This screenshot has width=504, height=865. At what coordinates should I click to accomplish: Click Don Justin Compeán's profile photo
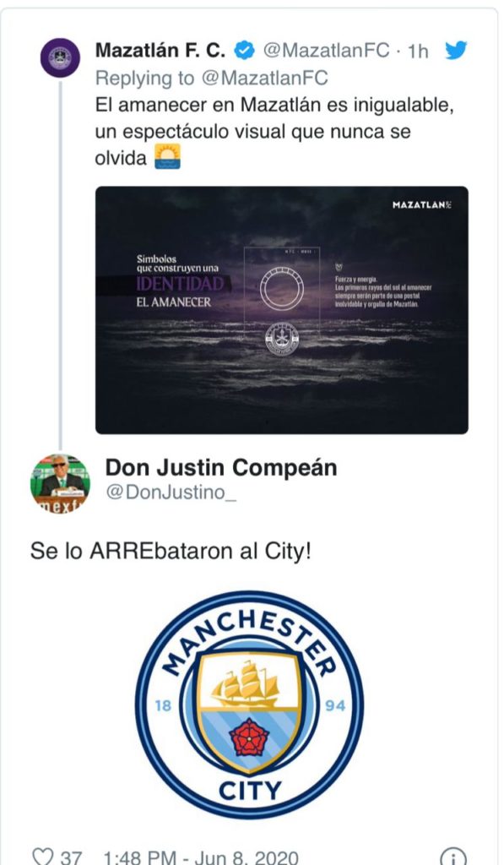[x=60, y=484]
